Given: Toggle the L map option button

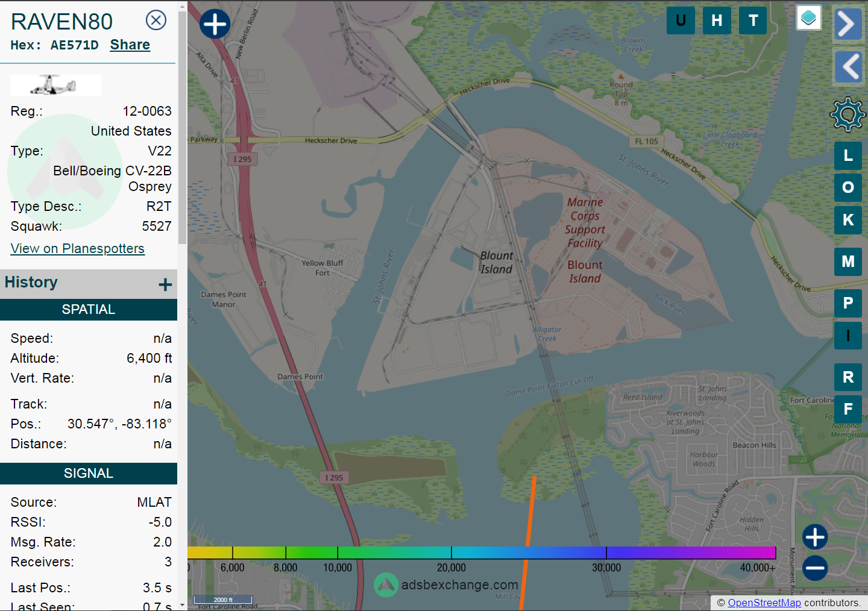Looking at the screenshot, I should (848, 155).
